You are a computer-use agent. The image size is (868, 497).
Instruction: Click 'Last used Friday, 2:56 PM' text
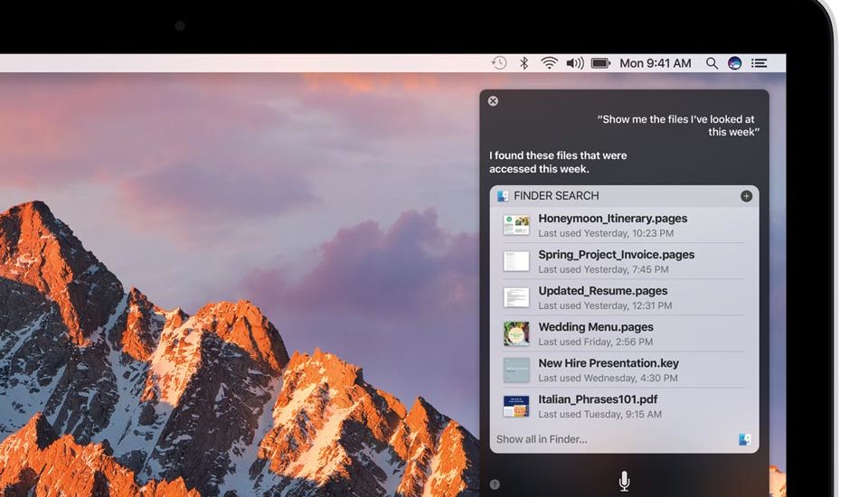coord(596,342)
